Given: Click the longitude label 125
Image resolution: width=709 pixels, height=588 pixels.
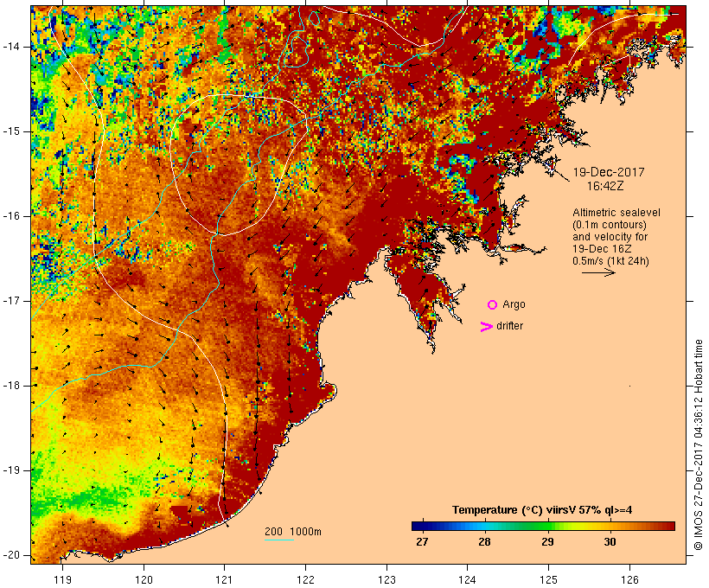Looking at the screenshot, I should point(548,579).
